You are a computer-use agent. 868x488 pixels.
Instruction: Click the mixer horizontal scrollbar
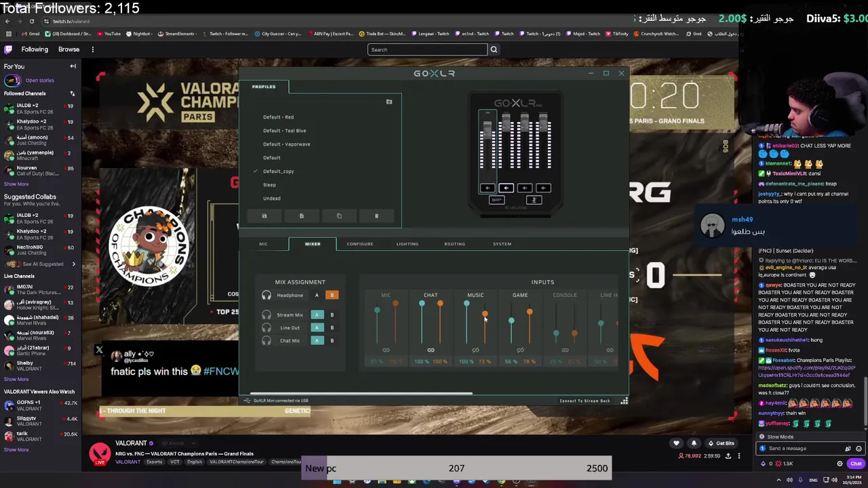pyautogui.click(x=361, y=394)
